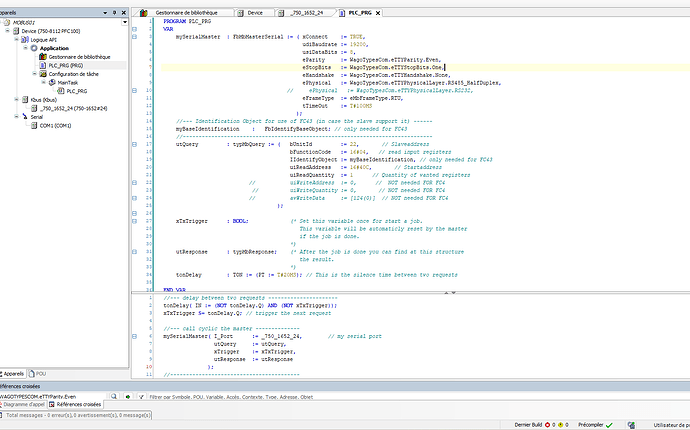
Task: Click the MainTask icon in tree
Action: coord(53,82)
